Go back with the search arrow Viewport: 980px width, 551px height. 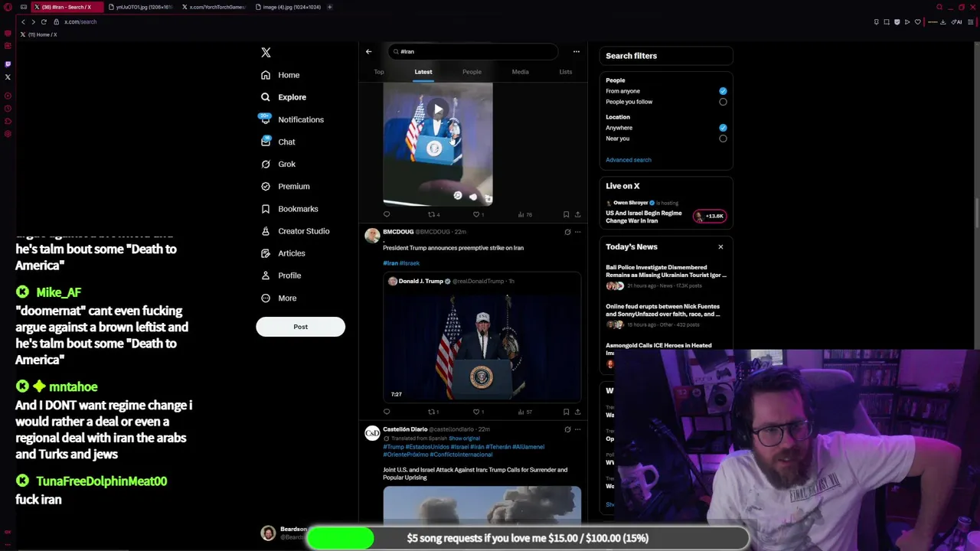pos(368,51)
